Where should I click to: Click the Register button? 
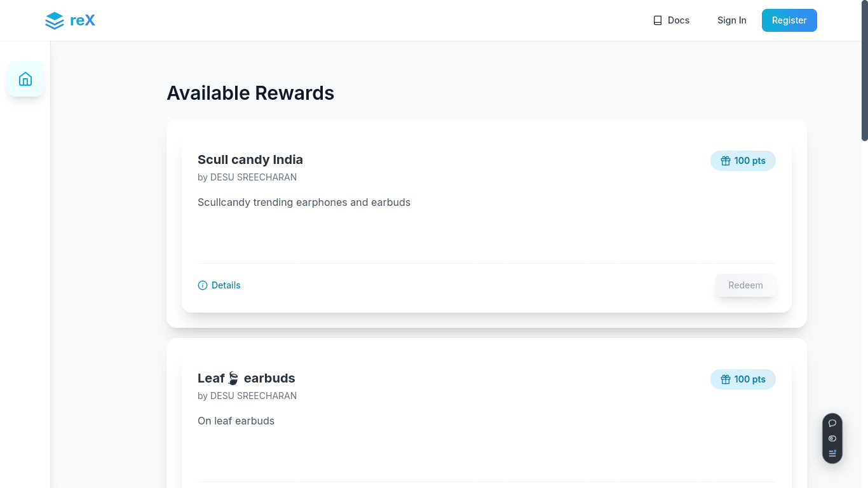click(x=789, y=20)
